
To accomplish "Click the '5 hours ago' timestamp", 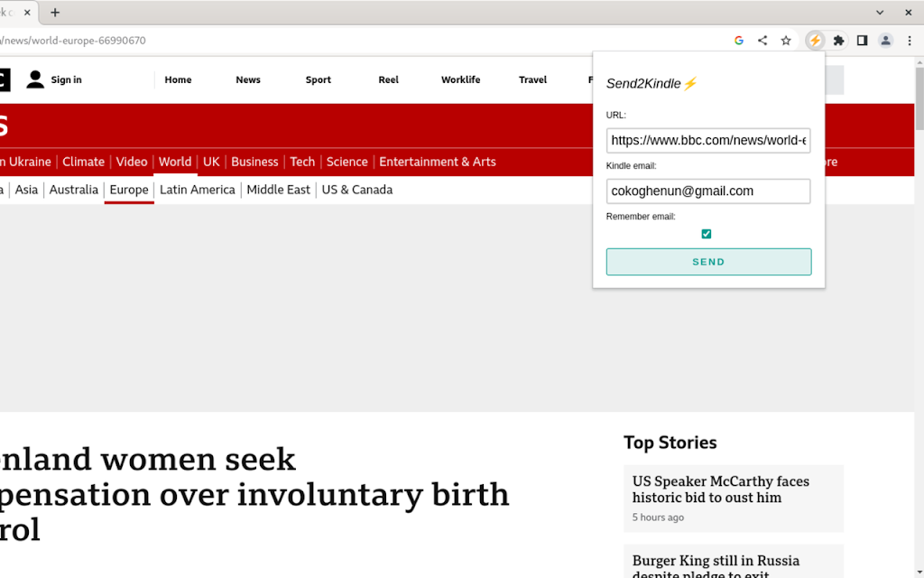I will point(658,517).
